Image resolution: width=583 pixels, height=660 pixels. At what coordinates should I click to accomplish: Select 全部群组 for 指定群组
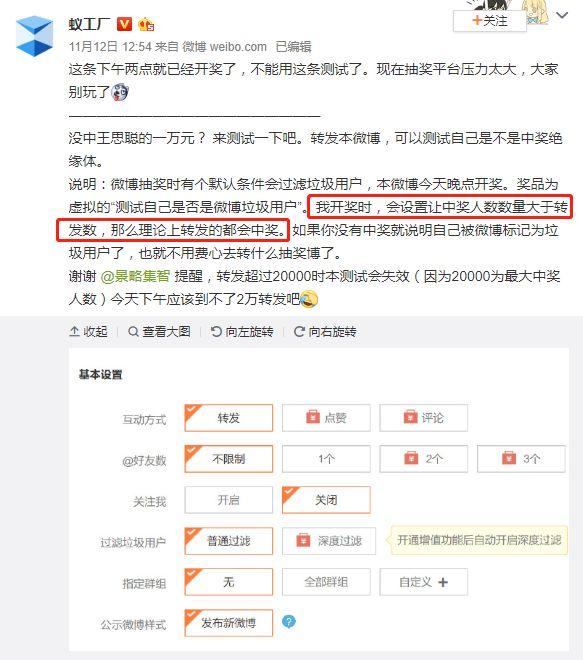pos(326,582)
